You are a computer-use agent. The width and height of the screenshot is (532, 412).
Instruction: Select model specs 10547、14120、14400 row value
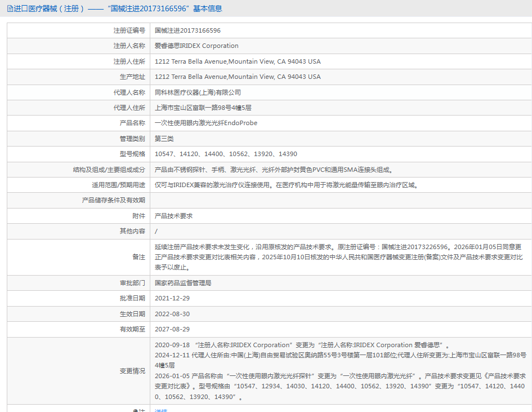tap(226, 154)
